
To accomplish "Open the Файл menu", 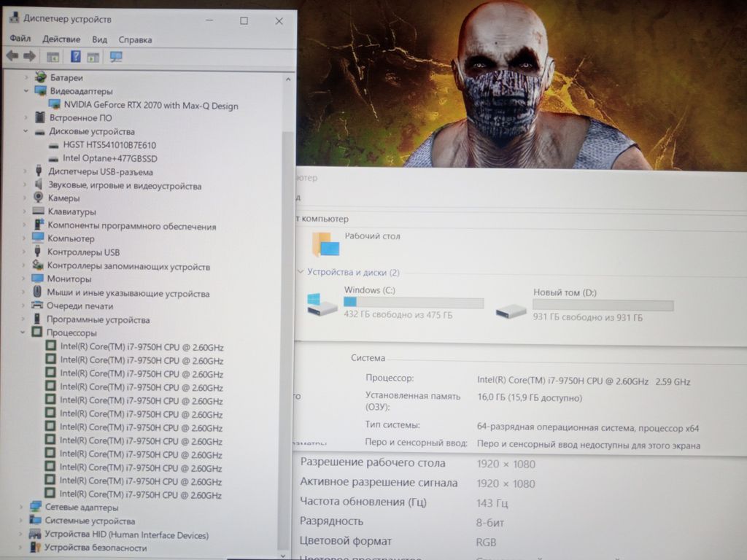I will (x=20, y=39).
